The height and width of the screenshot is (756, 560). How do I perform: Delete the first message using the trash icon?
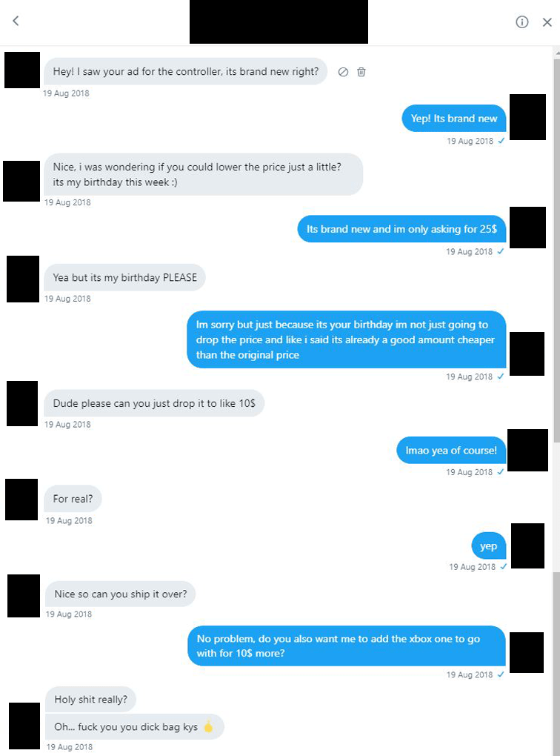pyautogui.click(x=361, y=71)
